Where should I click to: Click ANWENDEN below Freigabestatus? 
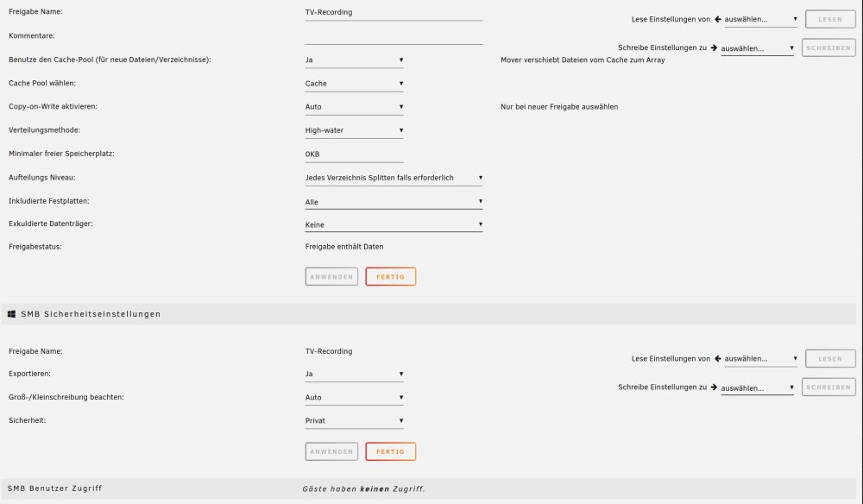point(331,277)
